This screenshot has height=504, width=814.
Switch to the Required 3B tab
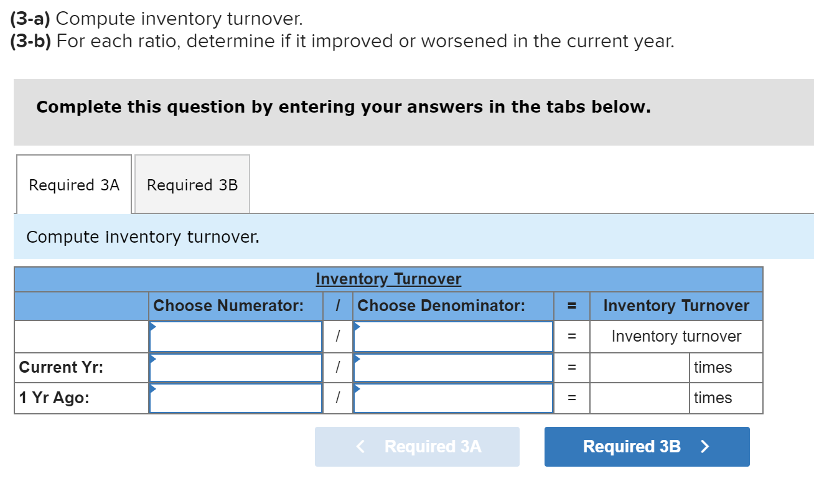point(192,185)
